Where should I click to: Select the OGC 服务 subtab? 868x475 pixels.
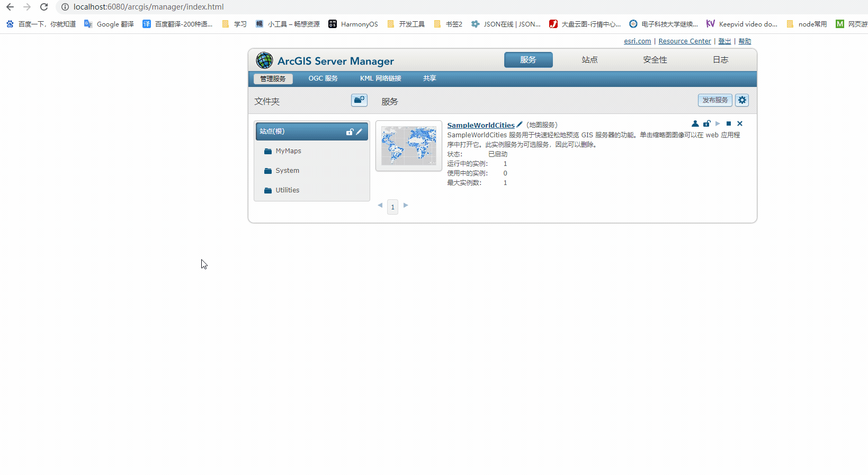tap(323, 78)
